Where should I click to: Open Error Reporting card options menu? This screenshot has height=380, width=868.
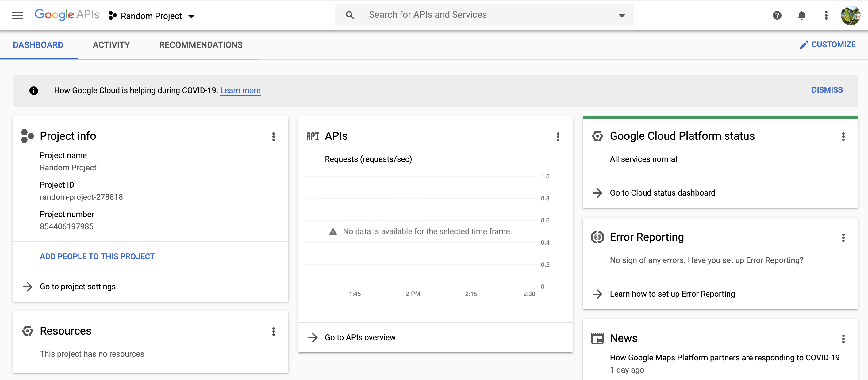pos(843,237)
